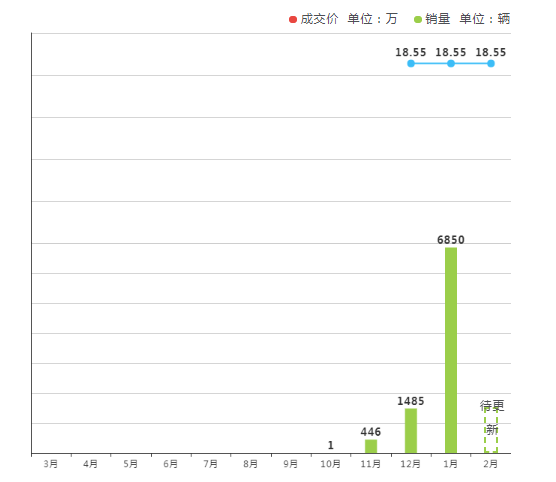Select the 1485 sales bar for 12月
556x482 pixels.
pyautogui.click(x=411, y=431)
